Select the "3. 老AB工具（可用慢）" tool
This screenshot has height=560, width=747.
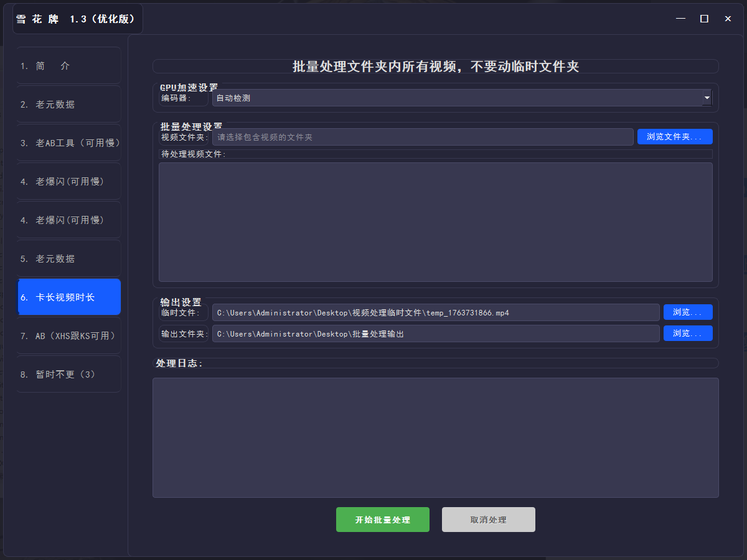pyautogui.click(x=68, y=142)
